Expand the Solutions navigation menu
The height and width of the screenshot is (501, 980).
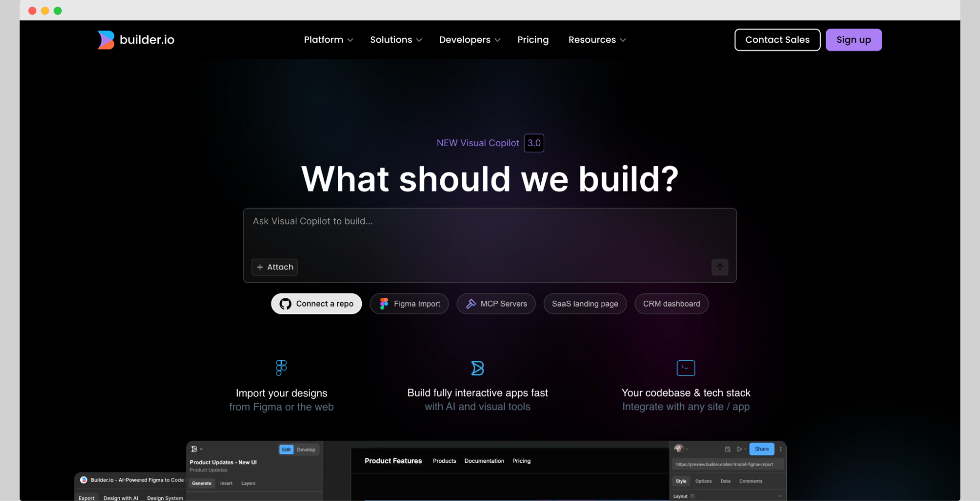click(x=396, y=40)
